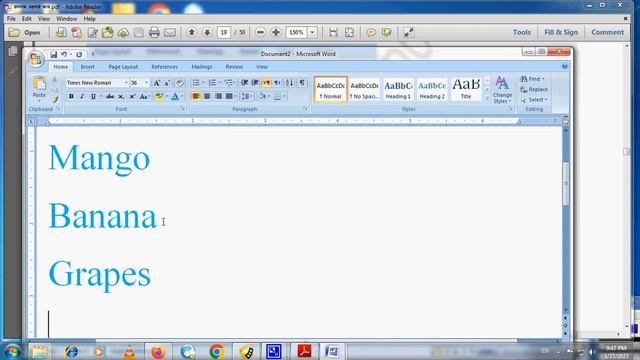Click the Sort icon
Screen dimensions: 640x360
(289, 83)
